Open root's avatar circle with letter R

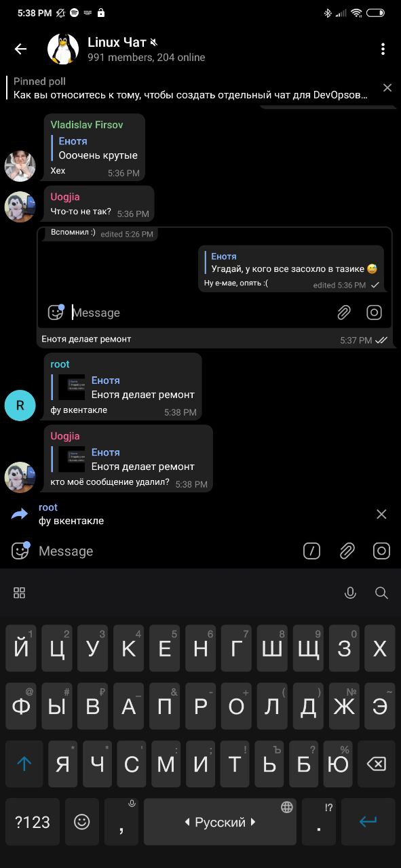point(20,406)
